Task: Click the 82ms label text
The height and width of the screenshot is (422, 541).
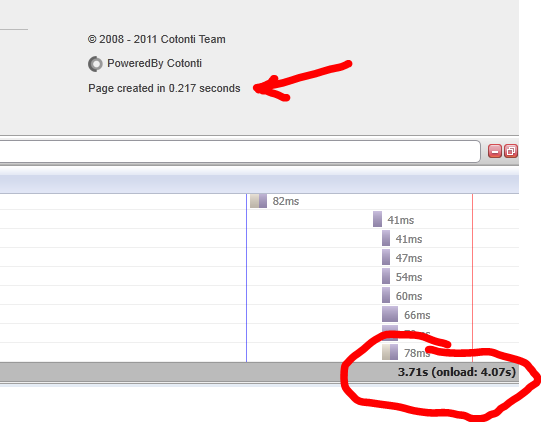Action: (286, 201)
